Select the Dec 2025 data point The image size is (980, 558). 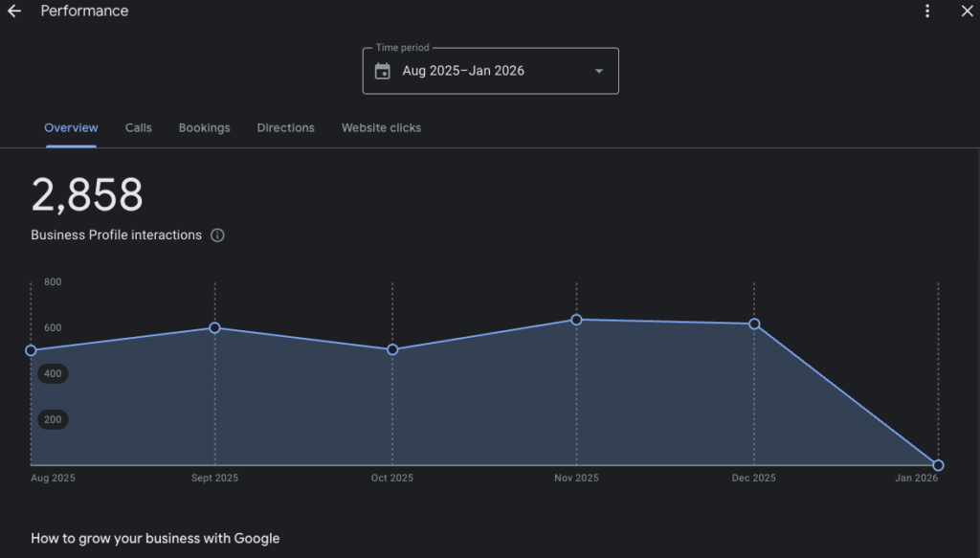(754, 324)
